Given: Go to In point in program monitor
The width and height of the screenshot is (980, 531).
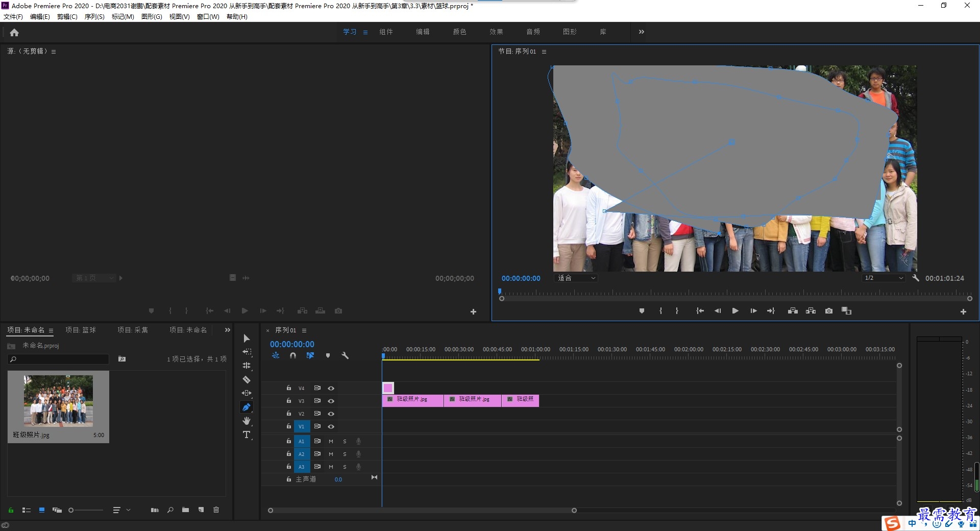Looking at the screenshot, I should click(700, 310).
